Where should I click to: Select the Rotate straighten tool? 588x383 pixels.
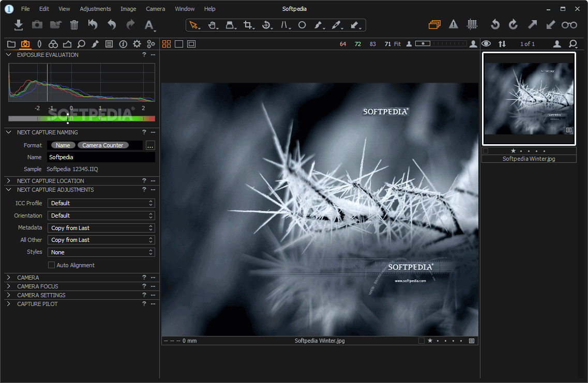click(x=266, y=25)
